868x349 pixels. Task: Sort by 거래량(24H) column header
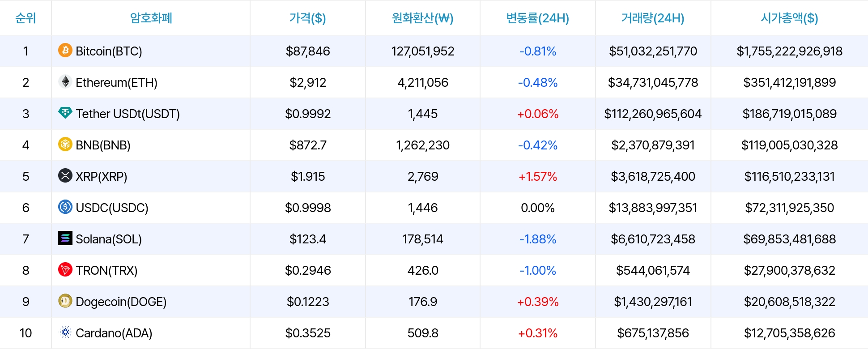point(653,18)
